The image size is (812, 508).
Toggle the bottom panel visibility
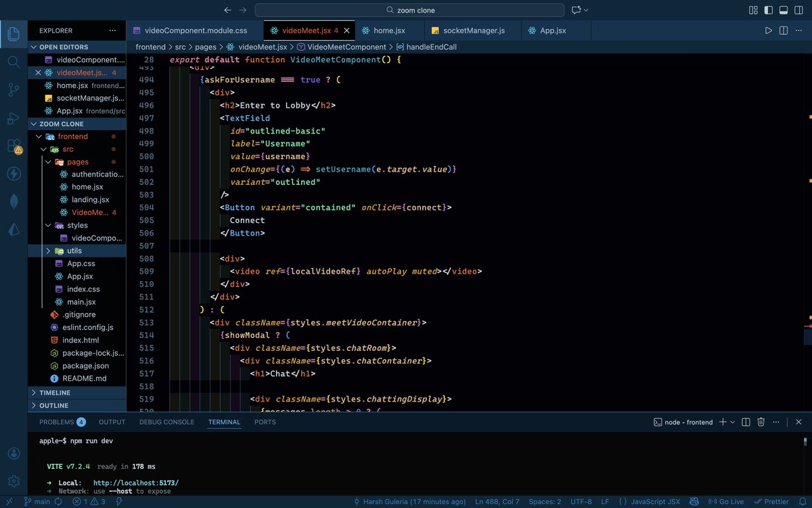(x=784, y=10)
